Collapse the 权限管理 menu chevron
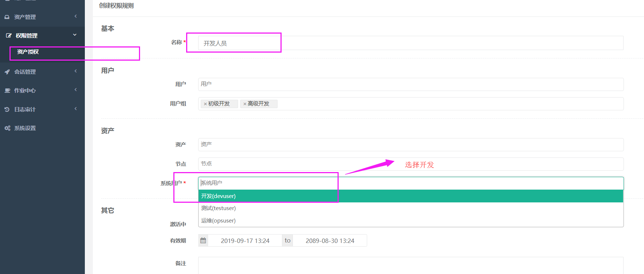This screenshot has width=644, height=274. (x=75, y=35)
